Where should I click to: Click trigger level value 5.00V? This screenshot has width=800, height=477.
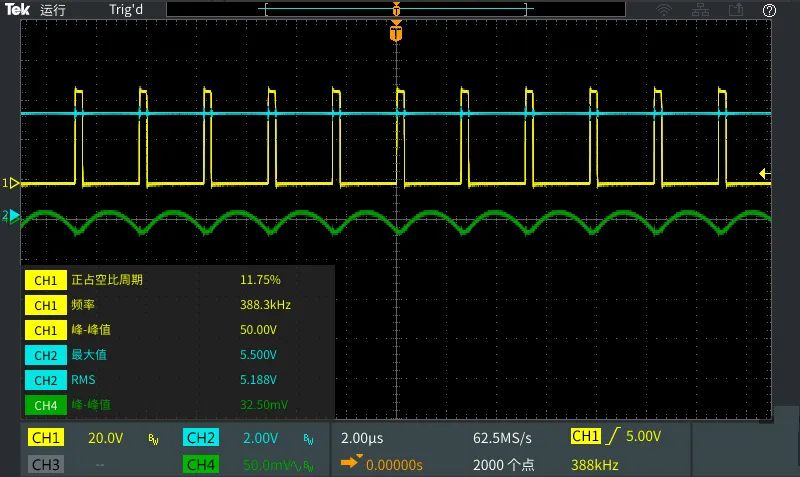643,436
